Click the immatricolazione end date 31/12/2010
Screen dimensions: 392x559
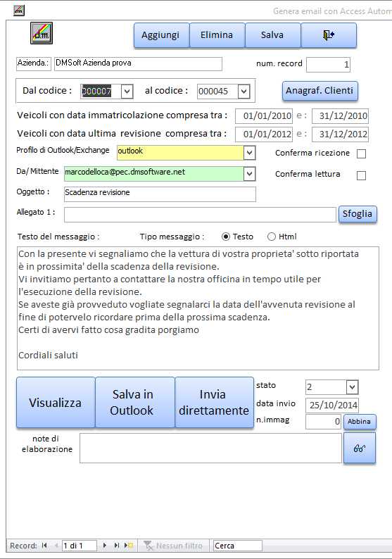click(341, 116)
